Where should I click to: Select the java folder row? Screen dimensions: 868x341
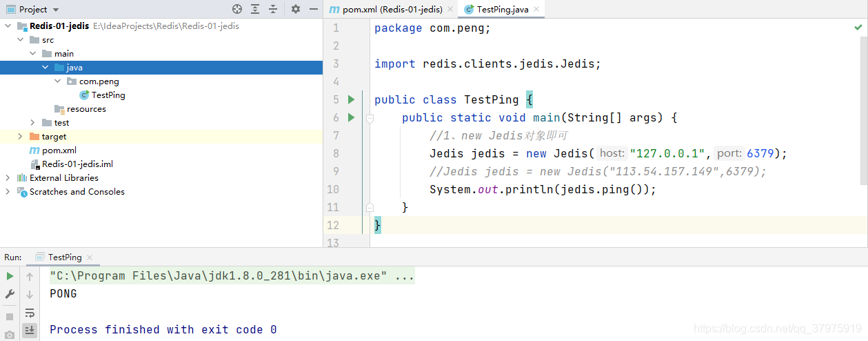pyautogui.click(x=161, y=68)
